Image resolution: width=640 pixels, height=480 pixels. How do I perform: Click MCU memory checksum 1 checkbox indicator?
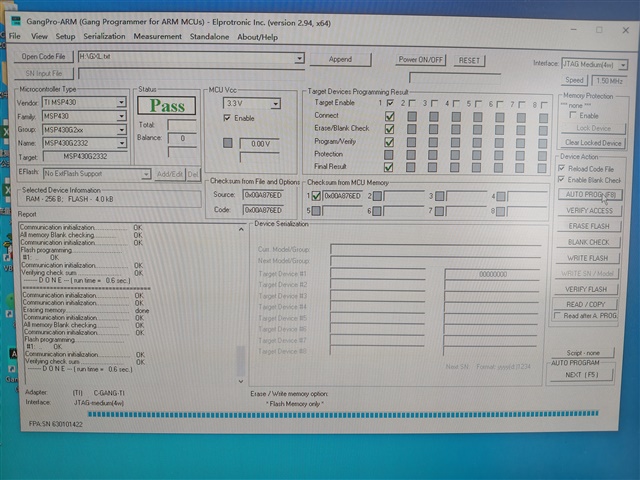pos(316,196)
